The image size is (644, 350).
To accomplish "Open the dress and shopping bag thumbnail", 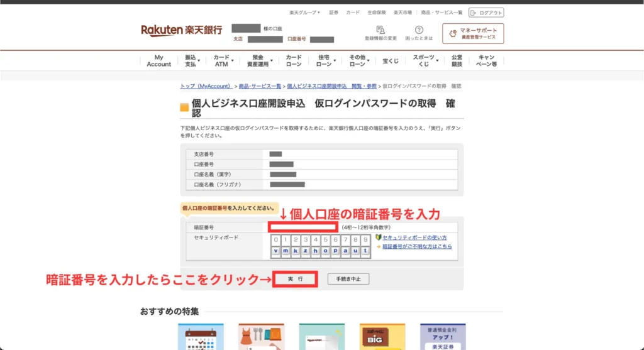I will 261,337.
